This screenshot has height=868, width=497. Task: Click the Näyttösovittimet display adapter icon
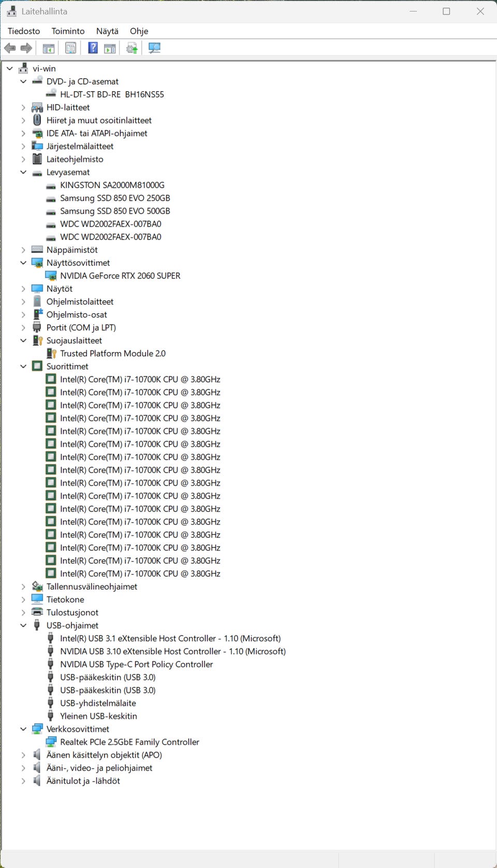37,262
